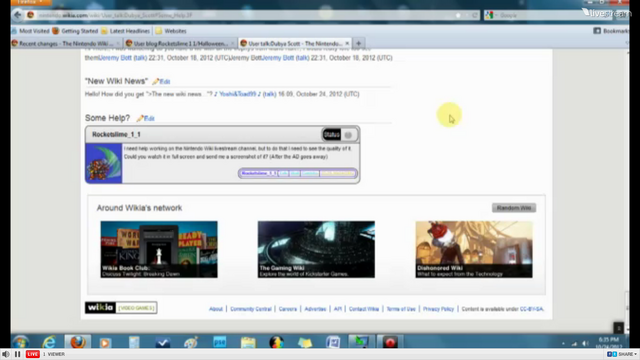Viewport: 640px width, 360px height.
Task: Open the CC-BY-SA license link
Action: tap(531, 309)
